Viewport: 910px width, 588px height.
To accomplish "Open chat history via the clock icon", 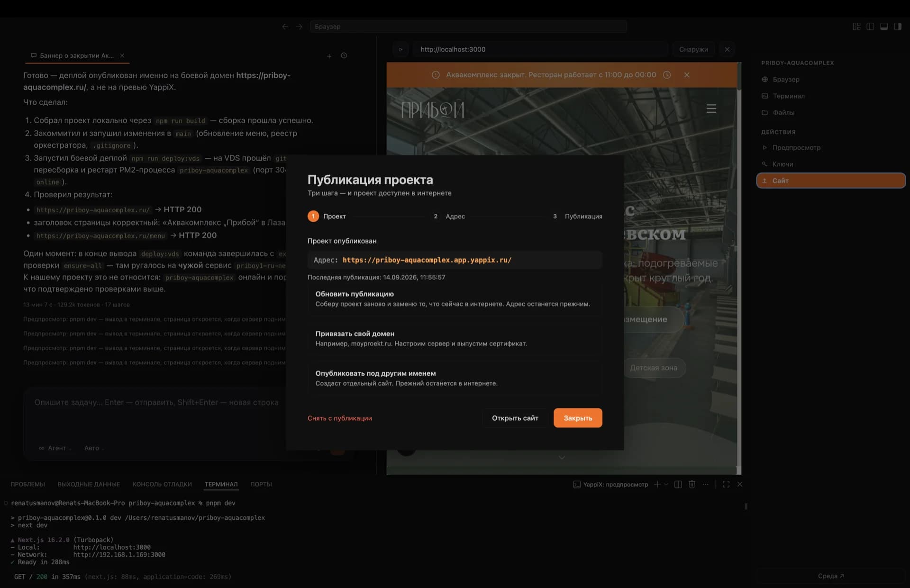I will 344,55.
